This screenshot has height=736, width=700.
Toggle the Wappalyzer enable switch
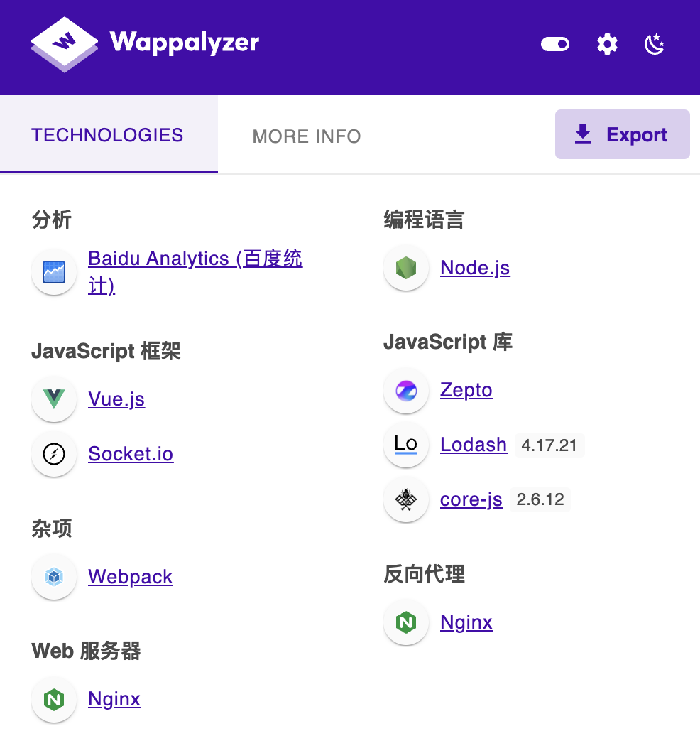(x=555, y=44)
